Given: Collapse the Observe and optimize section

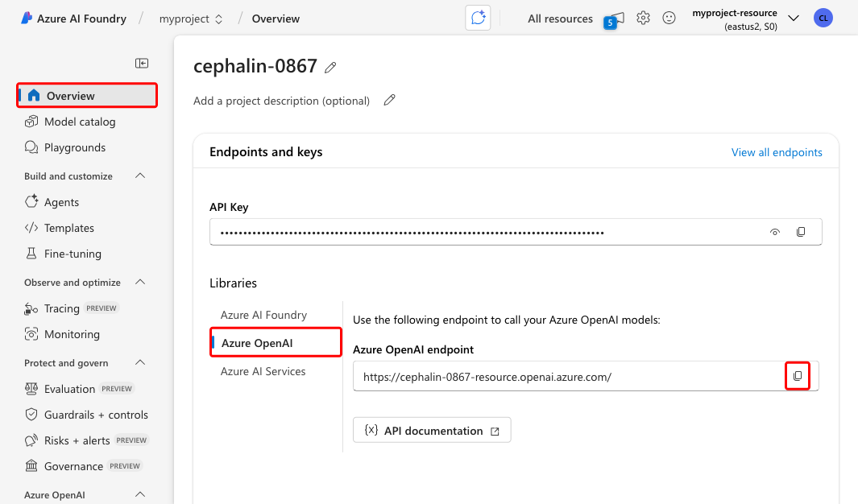Looking at the screenshot, I should [140, 283].
